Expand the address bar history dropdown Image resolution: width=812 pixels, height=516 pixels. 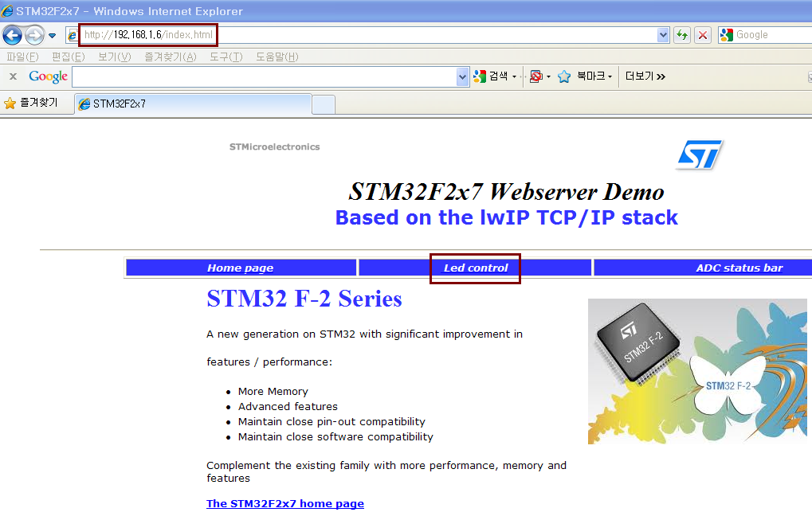pyautogui.click(x=663, y=35)
